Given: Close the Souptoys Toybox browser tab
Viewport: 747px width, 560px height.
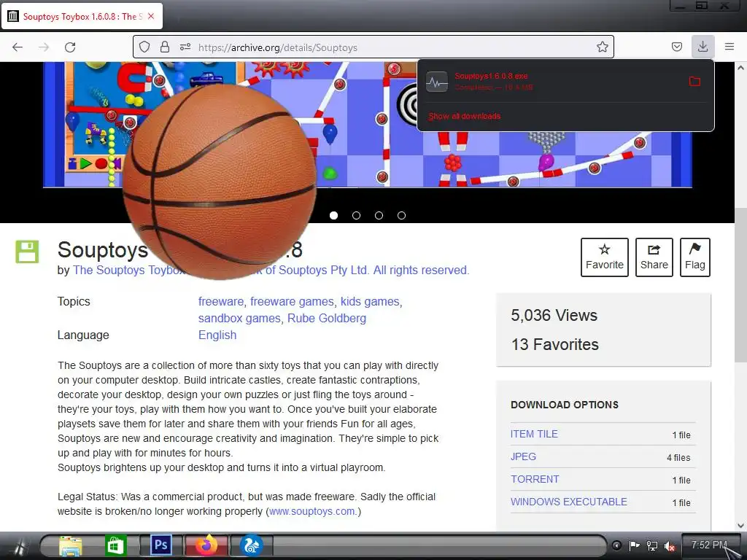Looking at the screenshot, I should click(x=151, y=16).
